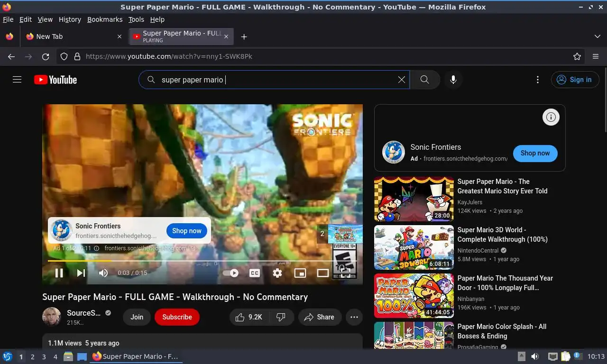Open the Bookmarks menu
The height and width of the screenshot is (364, 607).
click(105, 19)
